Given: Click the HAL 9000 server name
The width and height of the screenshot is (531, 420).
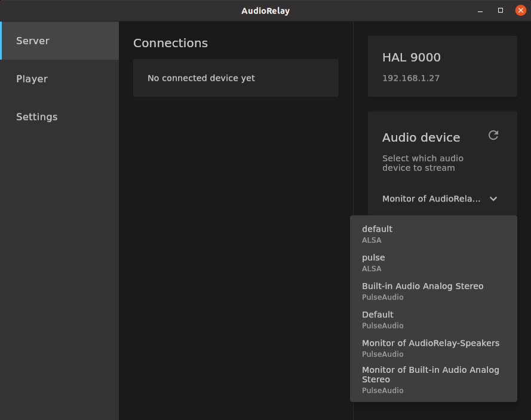Looking at the screenshot, I should (412, 58).
